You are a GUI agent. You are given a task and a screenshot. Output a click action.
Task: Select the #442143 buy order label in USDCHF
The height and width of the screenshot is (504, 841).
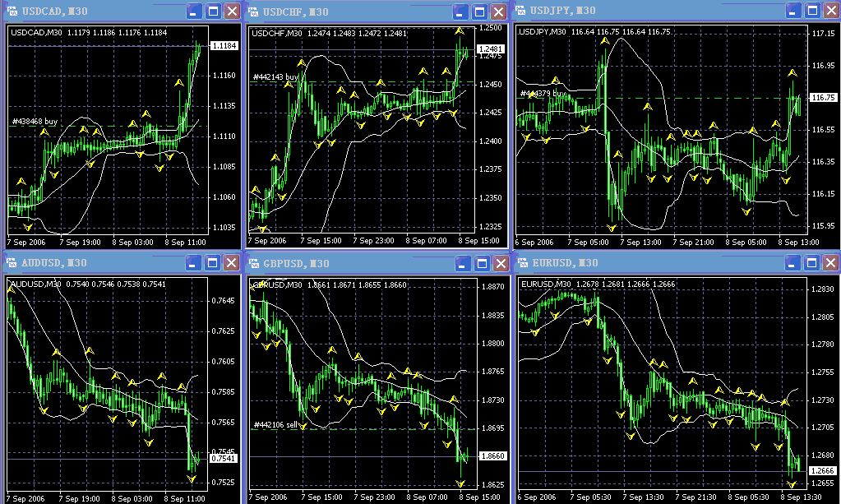(275, 76)
